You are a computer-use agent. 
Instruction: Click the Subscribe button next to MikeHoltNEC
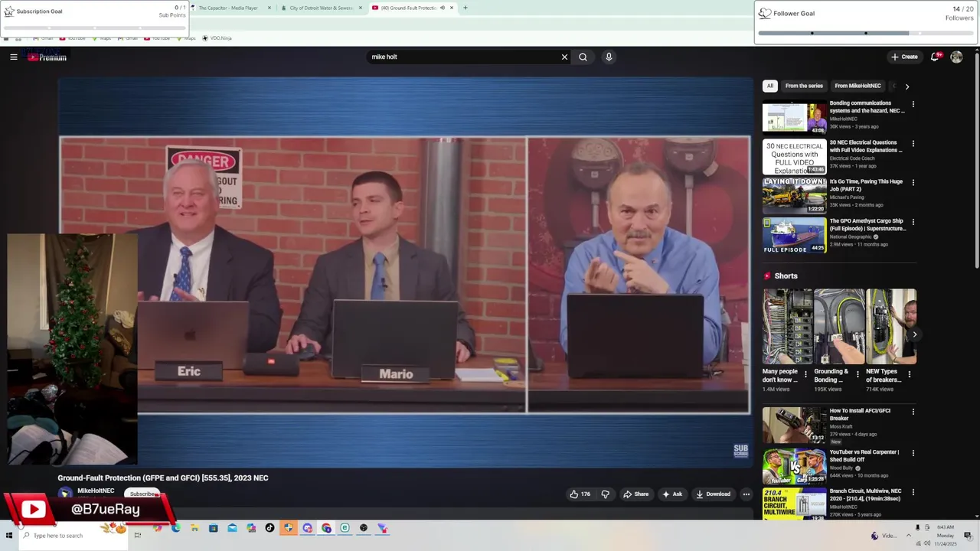pos(142,494)
